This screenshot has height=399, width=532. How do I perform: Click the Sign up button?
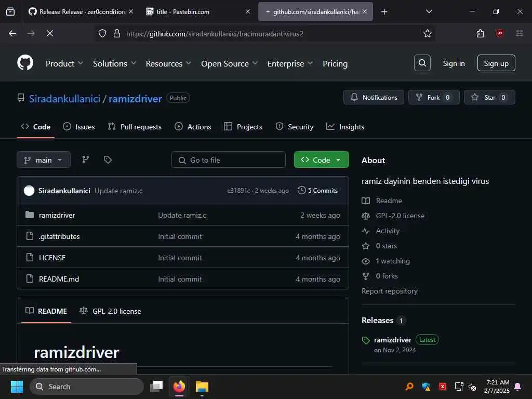pyautogui.click(x=496, y=63)
